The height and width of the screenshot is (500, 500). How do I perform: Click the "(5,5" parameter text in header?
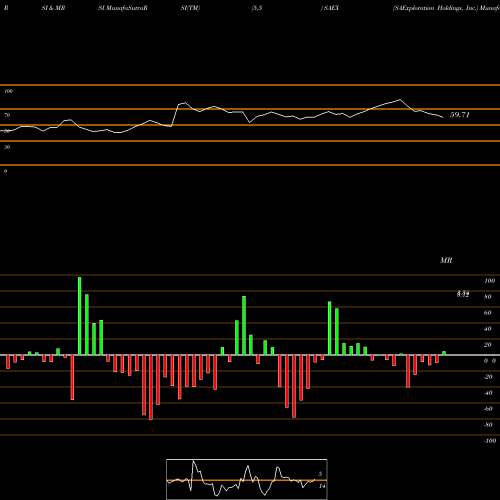pyautogui.click(x=257, y=8)
